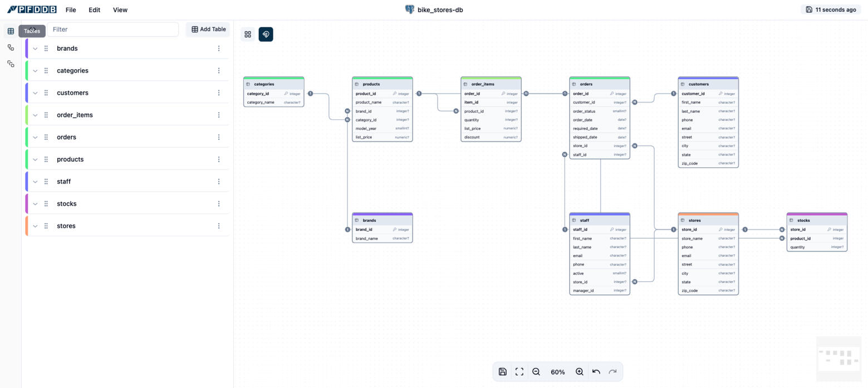Click the 60% zoom level display
868x388 pixels.
pyautogui.click(x=557, y=372)
